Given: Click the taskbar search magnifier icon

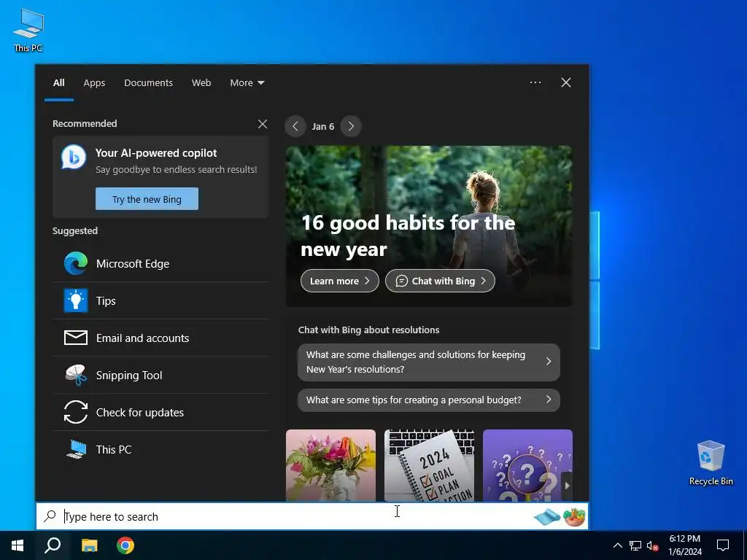Looking at the screenshot, I should click(53, 545).
